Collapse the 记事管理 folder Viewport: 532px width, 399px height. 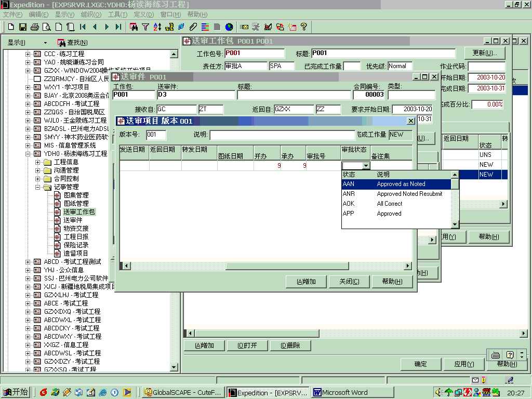[37, 187]
